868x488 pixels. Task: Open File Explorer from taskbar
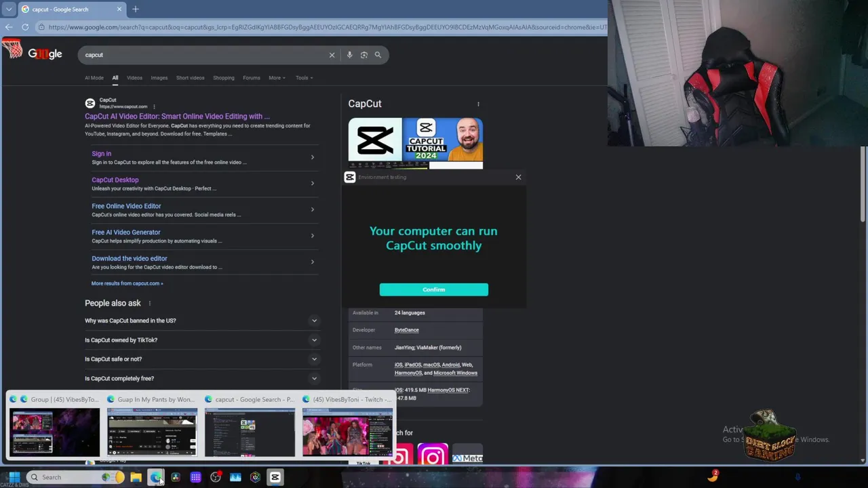pos(136,477)
